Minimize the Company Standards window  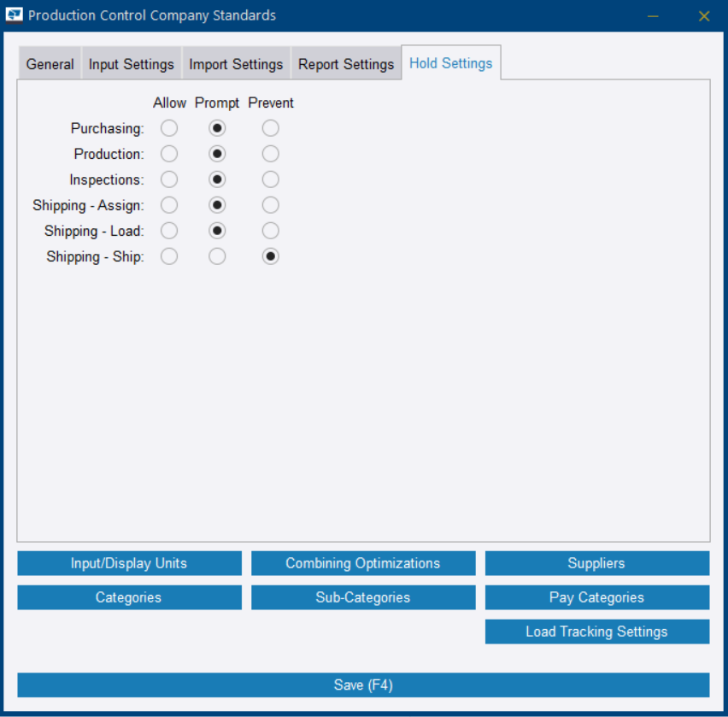tap(653, 16)
